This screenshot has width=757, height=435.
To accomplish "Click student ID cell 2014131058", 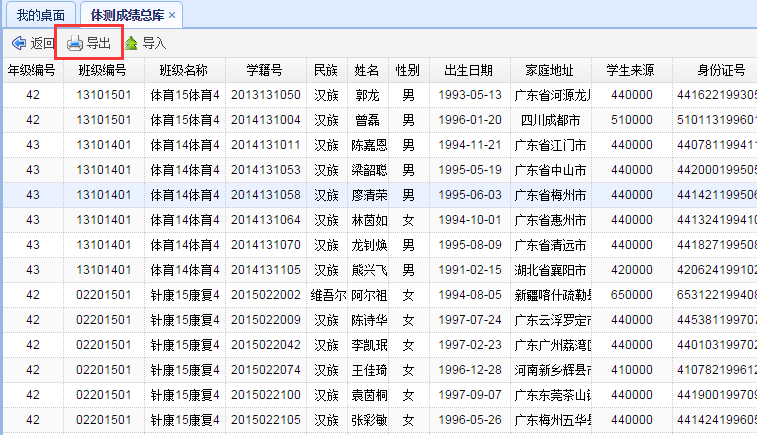I will pos(265,195).
